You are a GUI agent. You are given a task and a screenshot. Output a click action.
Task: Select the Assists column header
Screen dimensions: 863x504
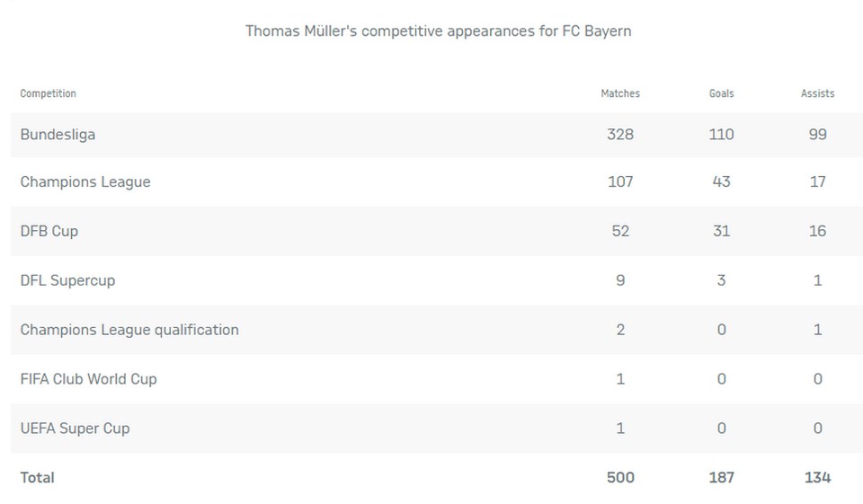click(817, 93)
